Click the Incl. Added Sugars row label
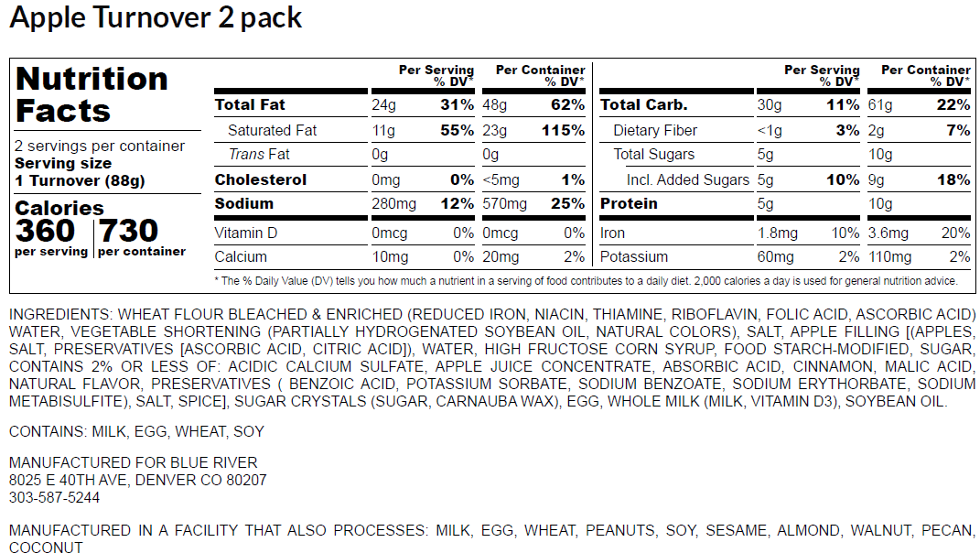980x553 pixels. [687, 179]
